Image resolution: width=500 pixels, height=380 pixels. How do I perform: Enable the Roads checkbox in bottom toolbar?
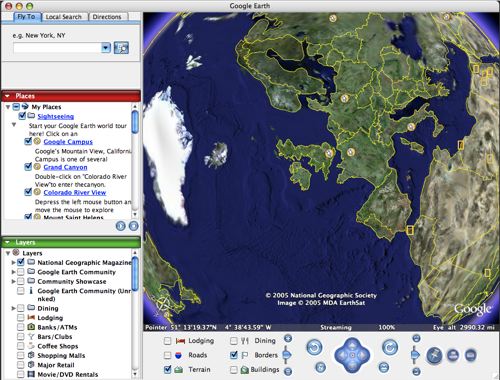click(167, 355)
